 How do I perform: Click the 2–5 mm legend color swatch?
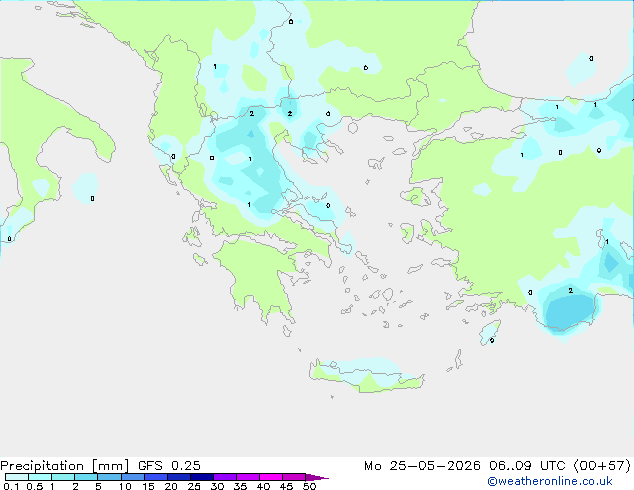86,477
